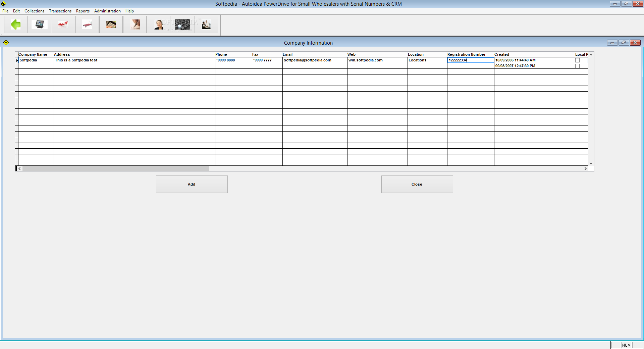
Task: Minimize the Company Information child window
Action: click(612, 43)
